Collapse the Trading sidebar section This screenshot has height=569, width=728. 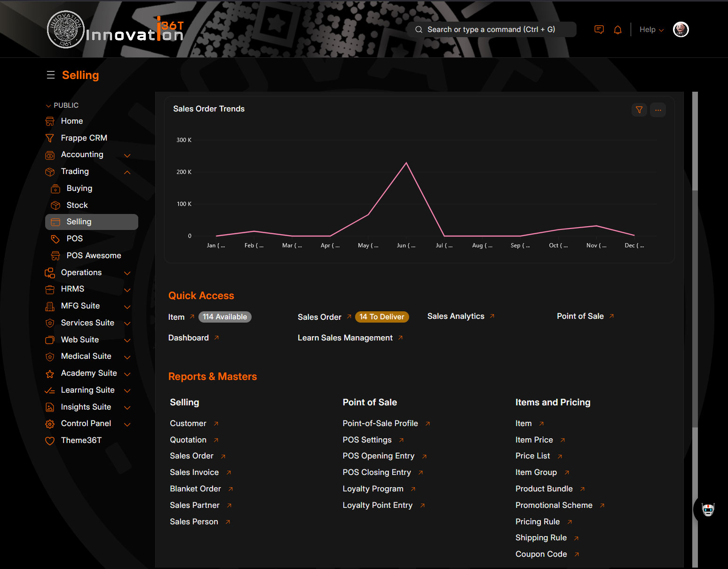point(127,172)
